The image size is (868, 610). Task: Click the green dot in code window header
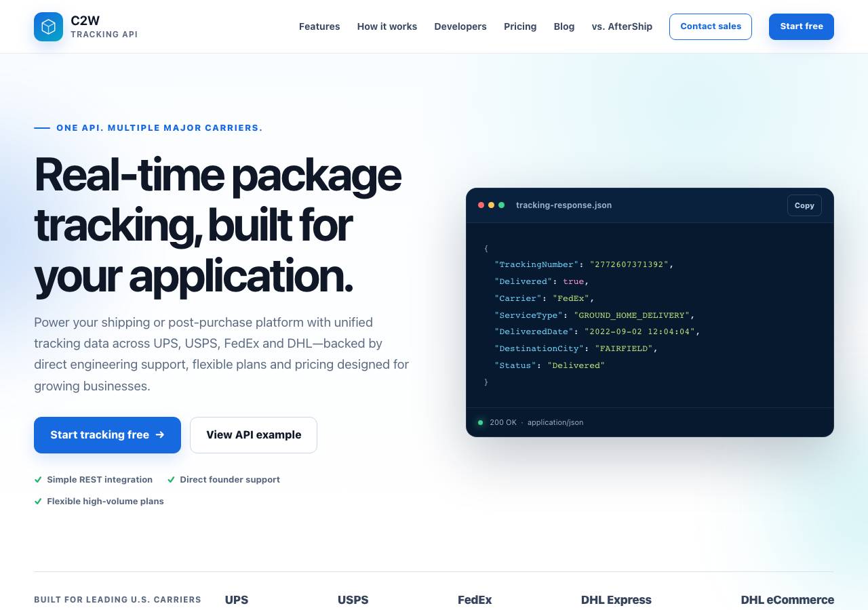501,205
